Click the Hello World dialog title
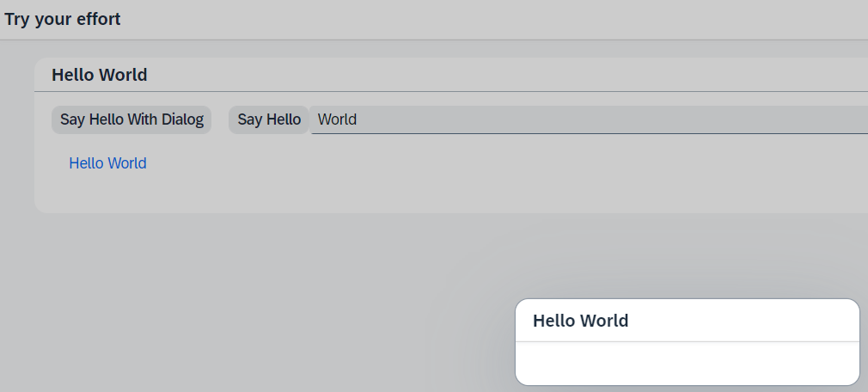The width and height of the screenshot is (868, 392). pyautogui.click(x=580, y=321)
